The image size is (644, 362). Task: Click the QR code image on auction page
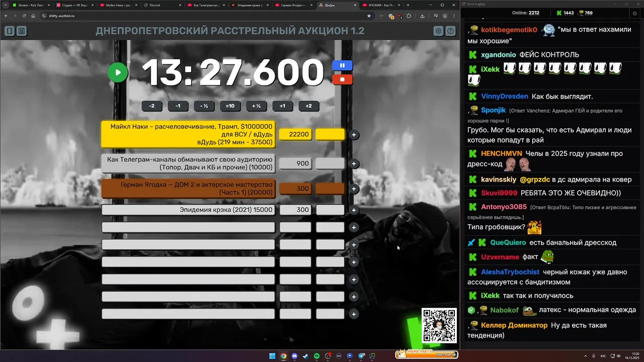(x=439, y=325)
